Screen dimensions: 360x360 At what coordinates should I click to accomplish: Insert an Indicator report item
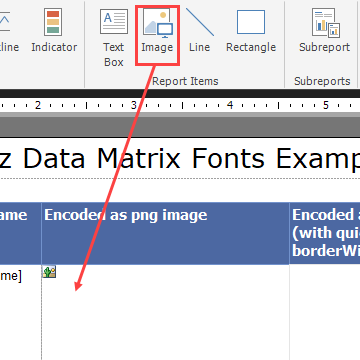point(54,30)
